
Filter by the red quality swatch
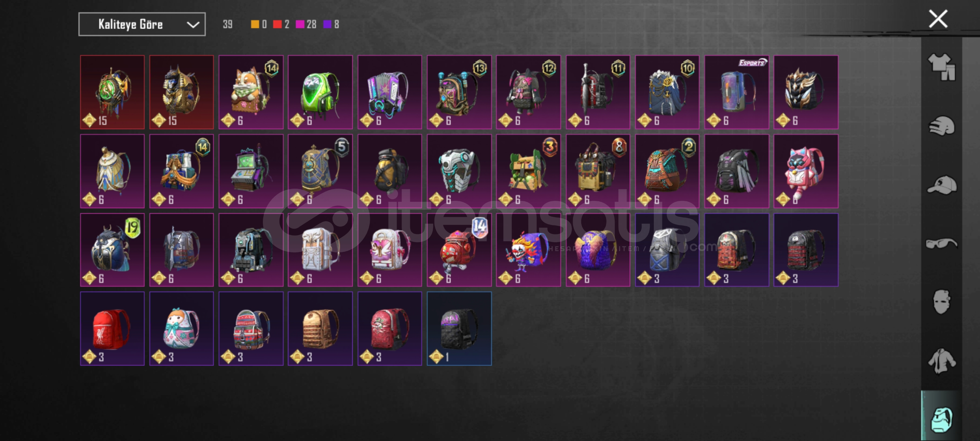(277, 24)
